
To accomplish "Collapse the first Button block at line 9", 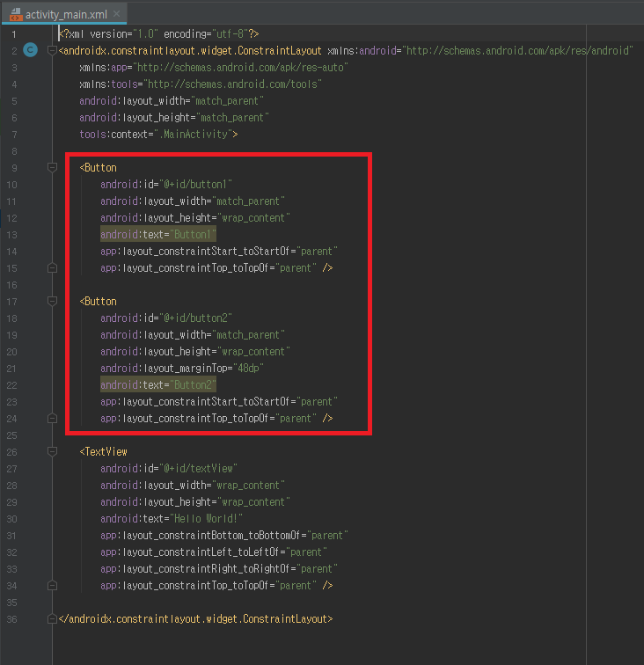I will [52, 167].
